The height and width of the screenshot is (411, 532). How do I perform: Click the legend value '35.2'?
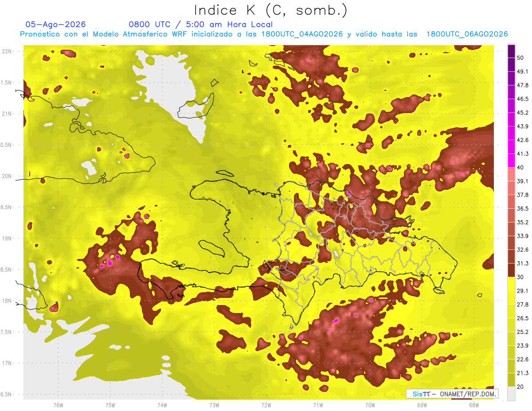(x=523, y=222)
